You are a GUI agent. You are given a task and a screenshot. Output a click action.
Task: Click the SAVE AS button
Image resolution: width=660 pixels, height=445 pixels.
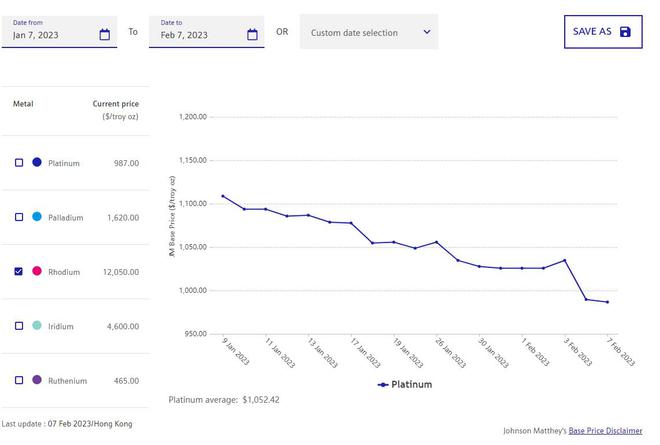pyautogui.click(x=602, y=32)
